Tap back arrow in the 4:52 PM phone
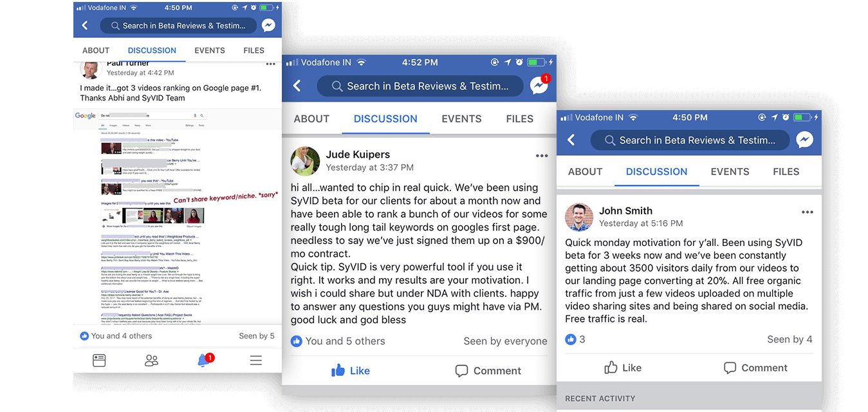The height and width of the screenshot is (412, 868). (297, 86)
